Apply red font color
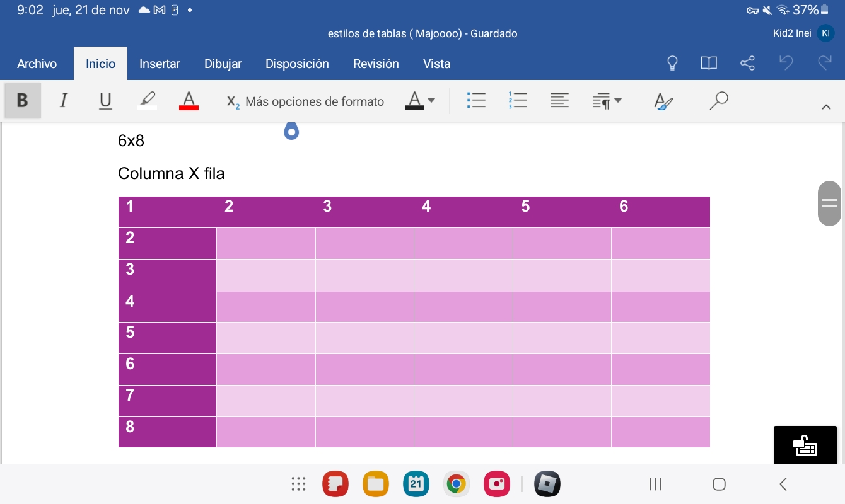845x504 pixels. pyautogui.click(x=189, y=101)
